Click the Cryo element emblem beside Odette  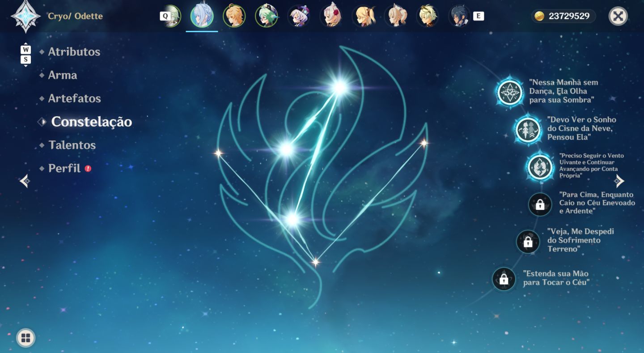[26, 16]
